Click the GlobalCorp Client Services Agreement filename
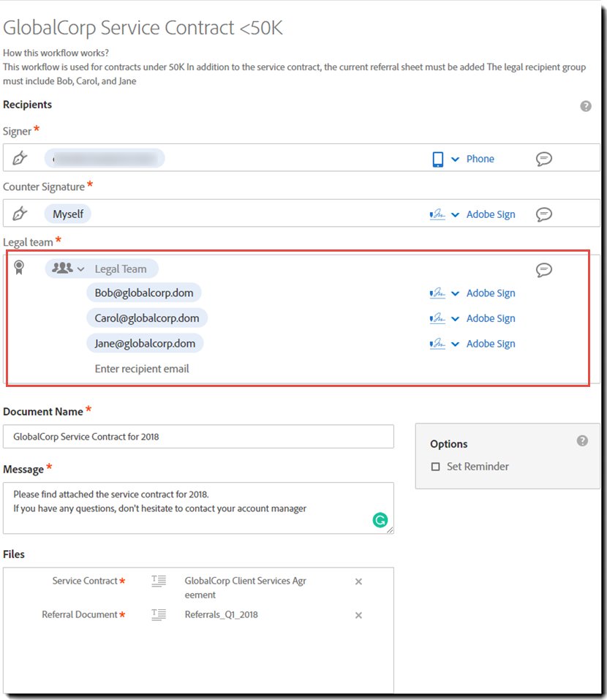The height and width of the screenshot is (700, 607). pyautogui.click(x=246, y=587)
